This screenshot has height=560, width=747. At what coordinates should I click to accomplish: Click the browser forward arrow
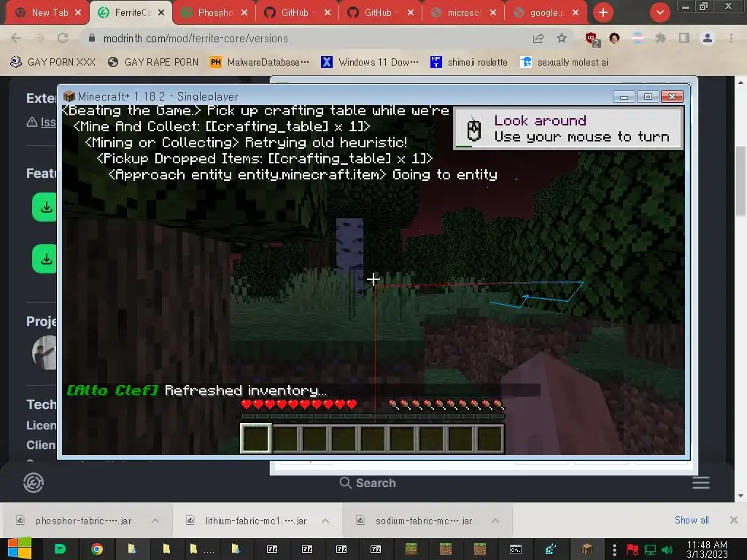tap(39, 38)
